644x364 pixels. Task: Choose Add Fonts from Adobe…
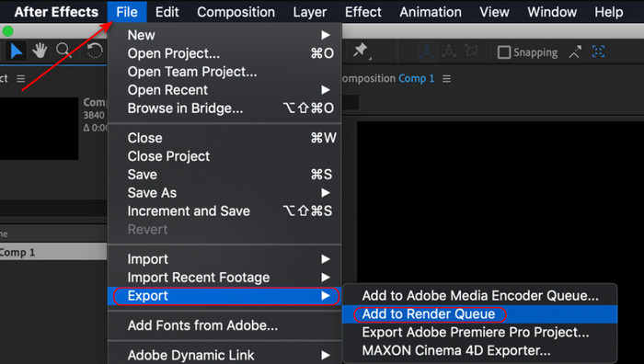(x=224, y=325)
